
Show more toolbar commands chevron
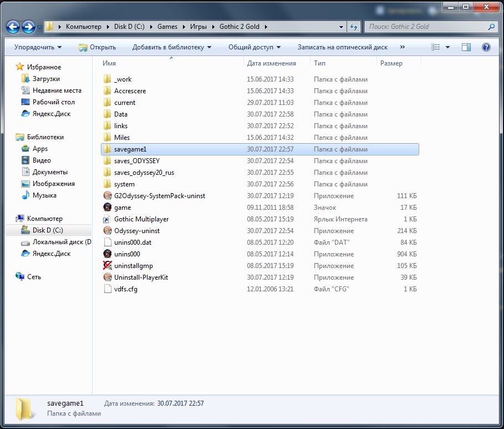click(403, 47)
